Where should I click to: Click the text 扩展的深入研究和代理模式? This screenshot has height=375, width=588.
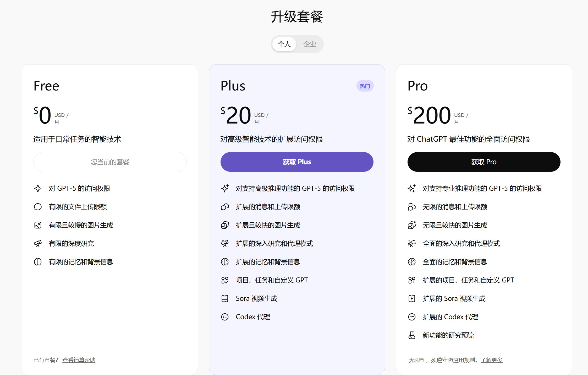click(x=274, y=243)
